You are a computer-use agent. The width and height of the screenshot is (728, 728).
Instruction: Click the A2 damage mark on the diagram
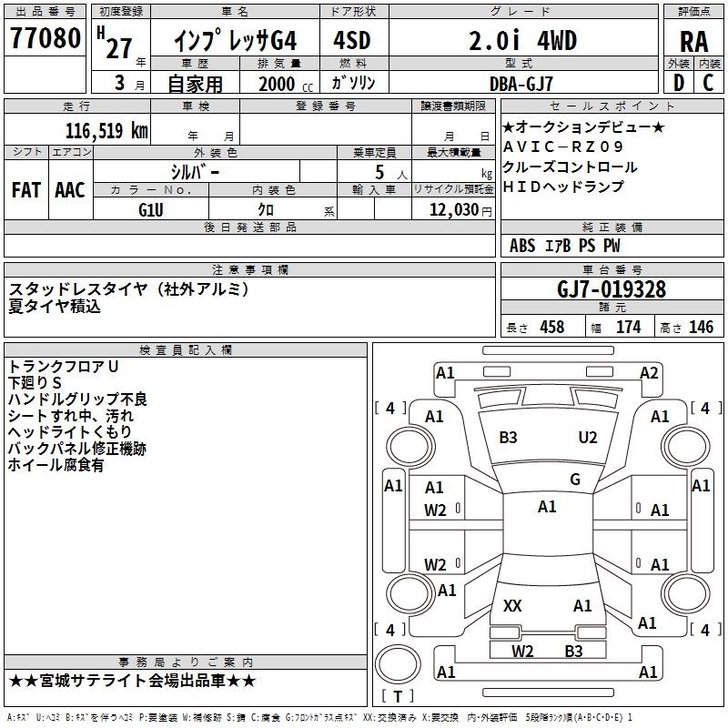coord(649,373)
